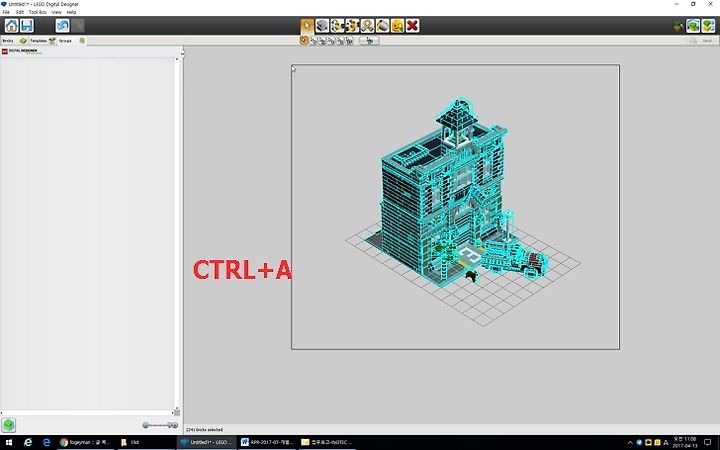The height and width of the screenshot is (450, 720).
Task: Click the greyed-out Redo button
Action: point(78,26)
